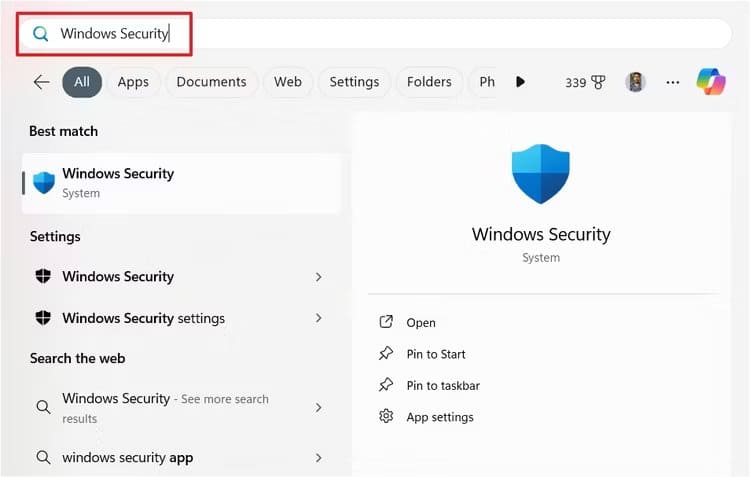Open the Copilot icon
The image size is (750, 477).
pos(711,82)
